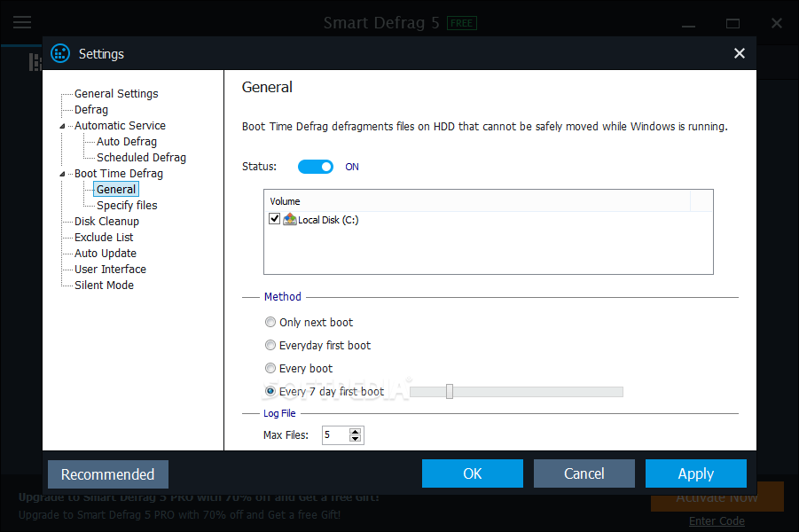Open Exclude List settings
The width and height of the screenshot is (799, 532).
104,237
